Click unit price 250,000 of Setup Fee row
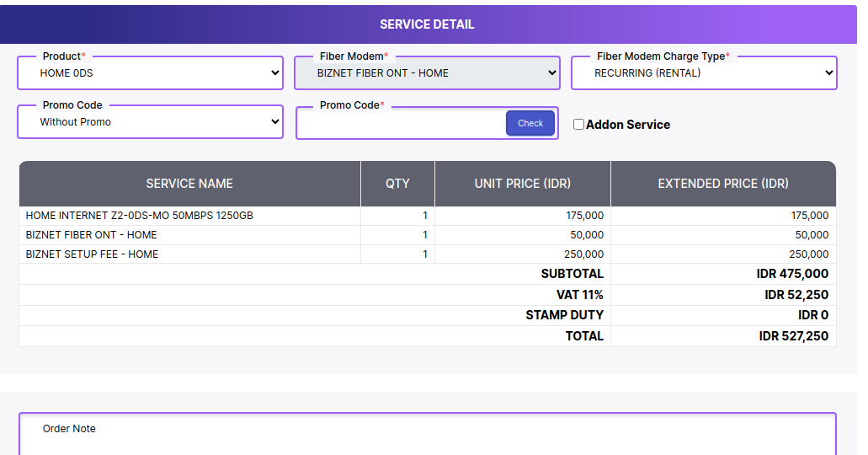868x455 pixels. point(583,254)
